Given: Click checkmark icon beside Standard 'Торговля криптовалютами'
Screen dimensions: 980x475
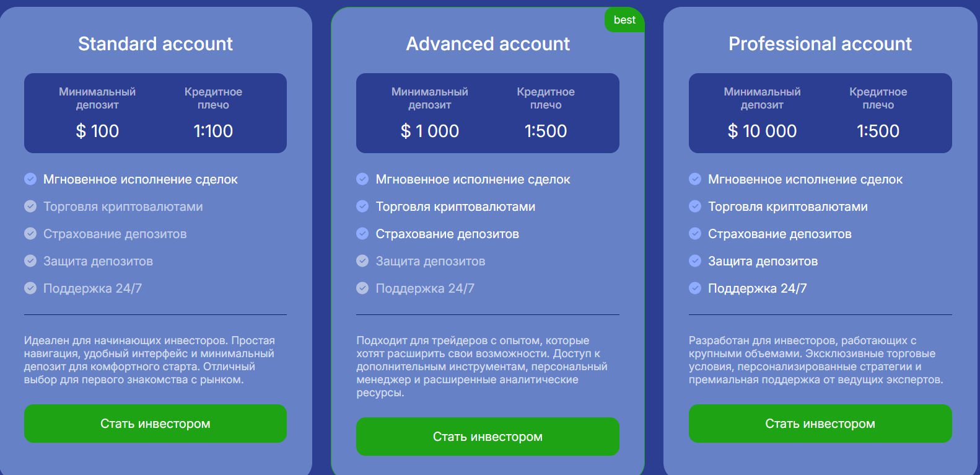Looking at the screenshot, I should point(30,206).
